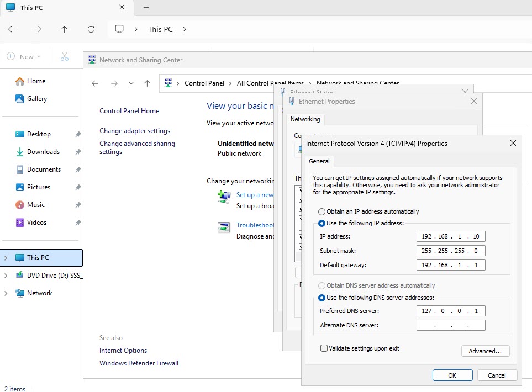The width and height of the screenshot is (532, 392).
Task: Open Internet Options link
Action: coord(123,351)
